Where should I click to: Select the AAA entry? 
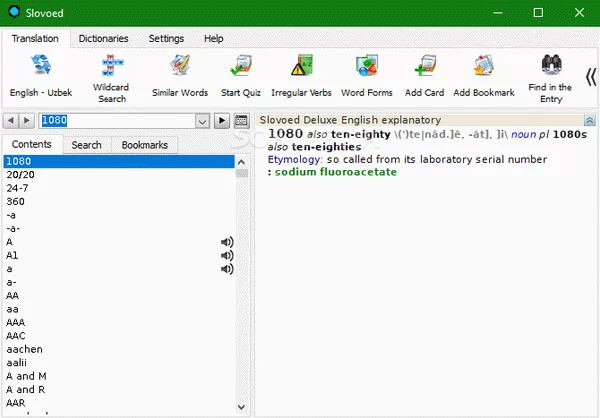pyautogui.click(x=119, y=322)
